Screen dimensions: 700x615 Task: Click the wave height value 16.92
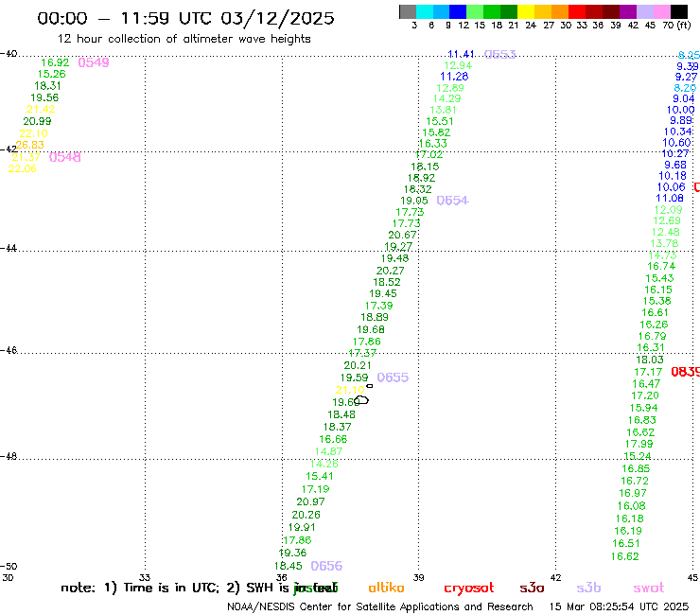[55, 62]
